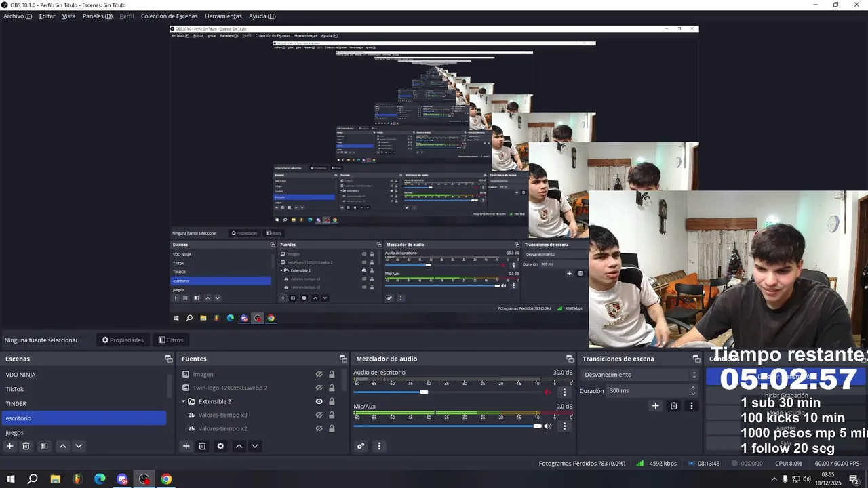Move selected scene down
Viewport: 868px width, 488px height.
[x=79, y=446]
